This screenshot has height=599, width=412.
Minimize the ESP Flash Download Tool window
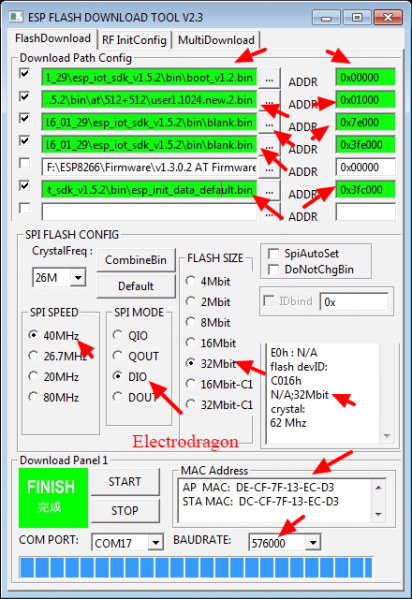tap(326, 18)
